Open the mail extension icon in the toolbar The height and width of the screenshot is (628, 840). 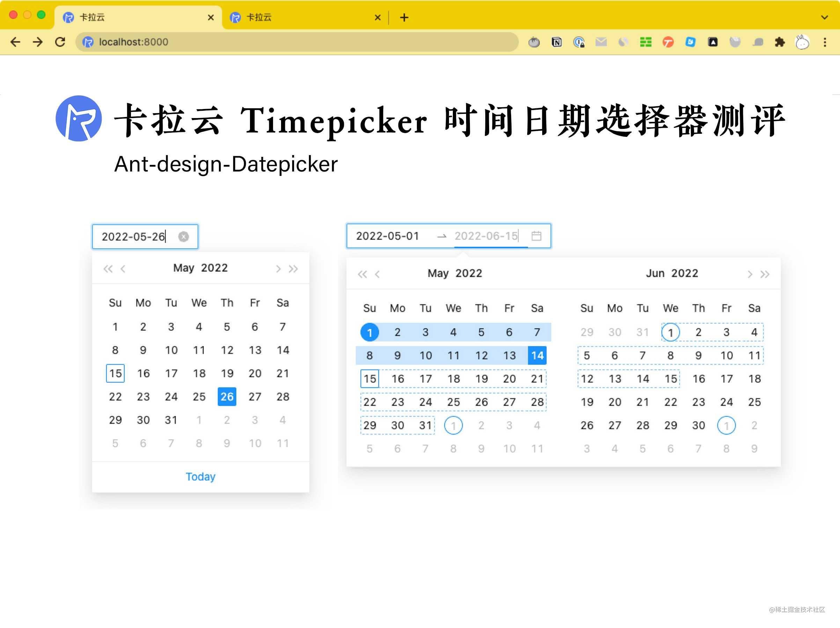(x=601, y=42)
